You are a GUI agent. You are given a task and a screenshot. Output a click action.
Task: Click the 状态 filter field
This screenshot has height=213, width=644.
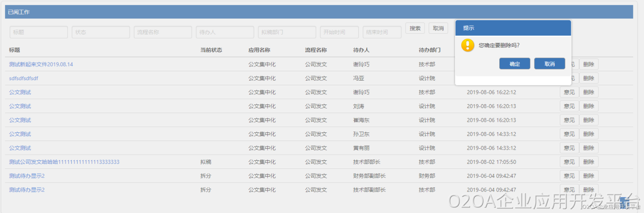pyautogui.click(x=101, y=32)
